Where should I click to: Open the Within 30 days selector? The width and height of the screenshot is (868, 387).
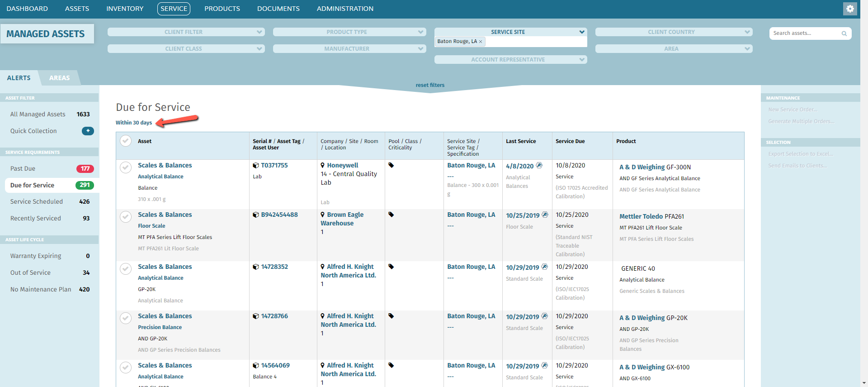(134, 123)
